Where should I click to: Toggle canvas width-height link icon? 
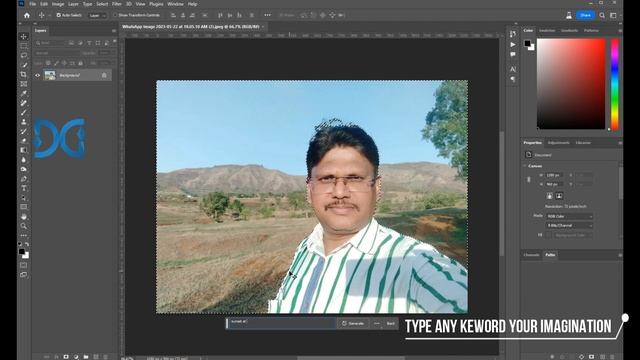tap(529, 179)
